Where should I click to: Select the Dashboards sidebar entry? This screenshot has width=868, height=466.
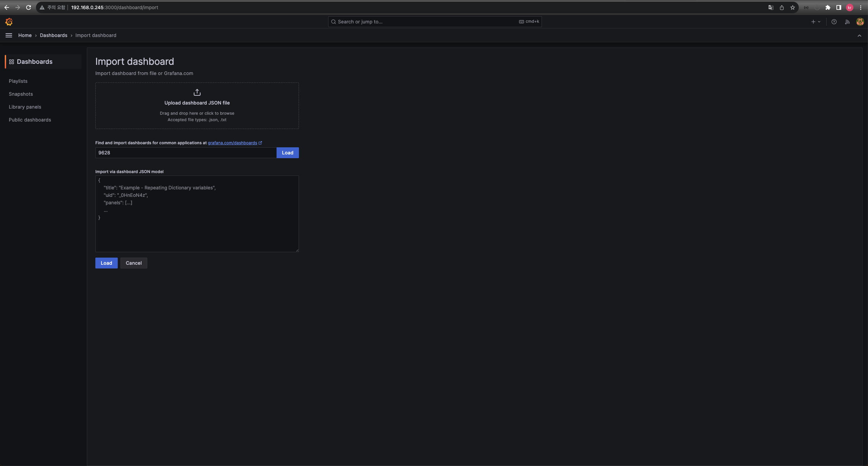point(34,61)
